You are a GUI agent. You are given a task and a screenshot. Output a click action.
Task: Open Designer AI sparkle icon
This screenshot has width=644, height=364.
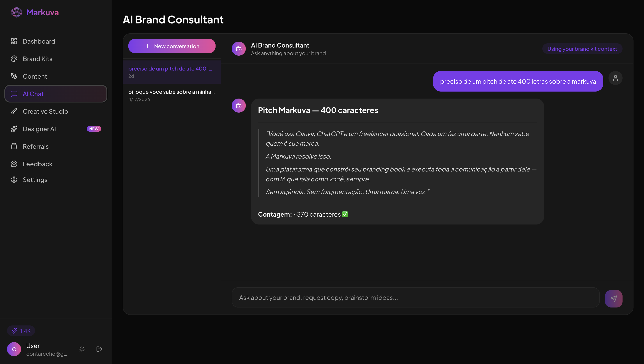pos(14,129)
